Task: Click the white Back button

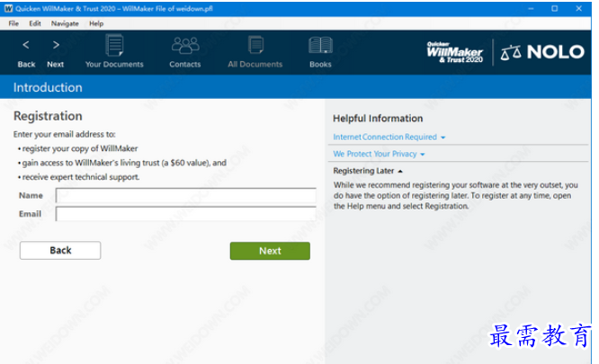Action: click(x=60, y=250)
